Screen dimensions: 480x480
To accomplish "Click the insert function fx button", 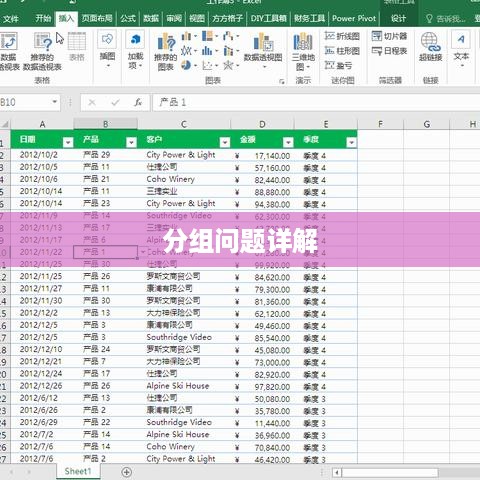I will tap(138, 102).
